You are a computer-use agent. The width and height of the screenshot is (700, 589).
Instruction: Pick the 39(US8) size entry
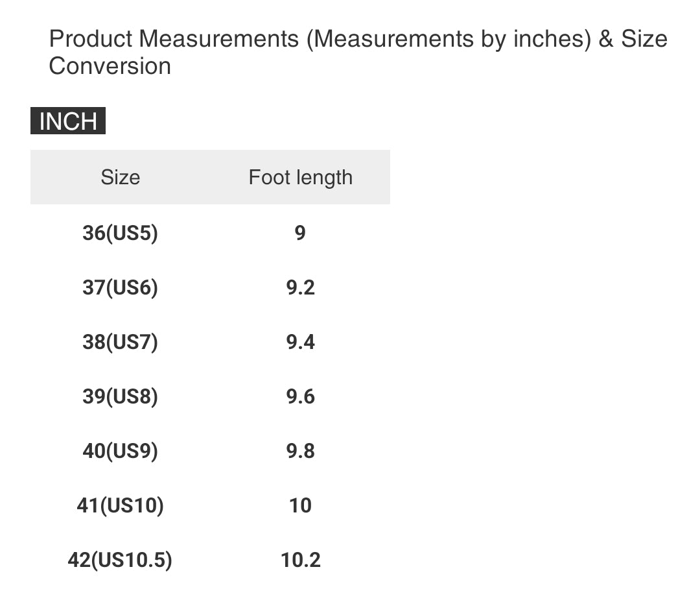[x=120, y=396]
